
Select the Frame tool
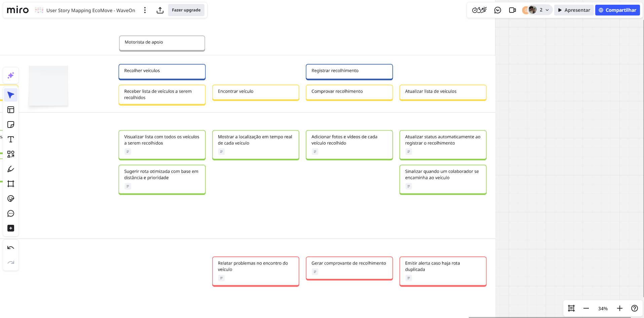pos(11,184)
